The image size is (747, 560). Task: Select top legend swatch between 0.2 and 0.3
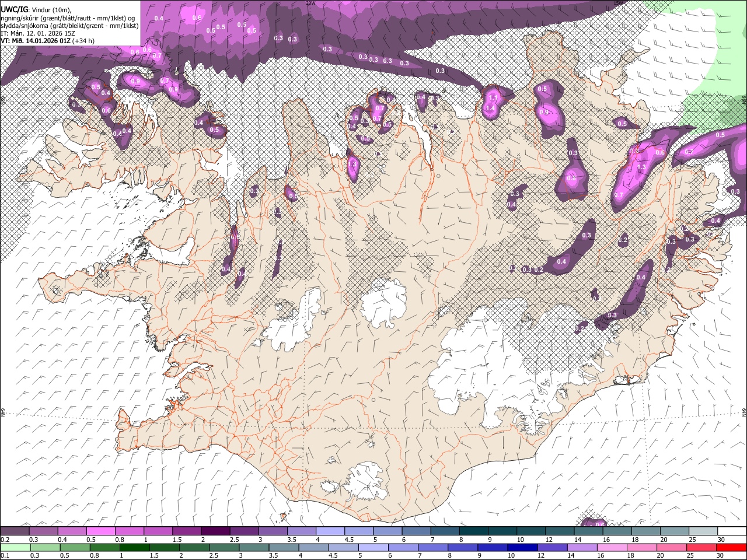[15, 531]
